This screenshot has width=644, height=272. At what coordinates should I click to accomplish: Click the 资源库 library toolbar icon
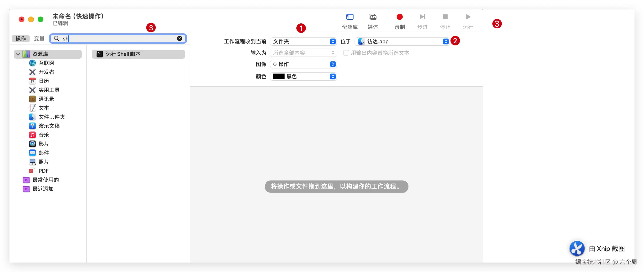point(349,17)
